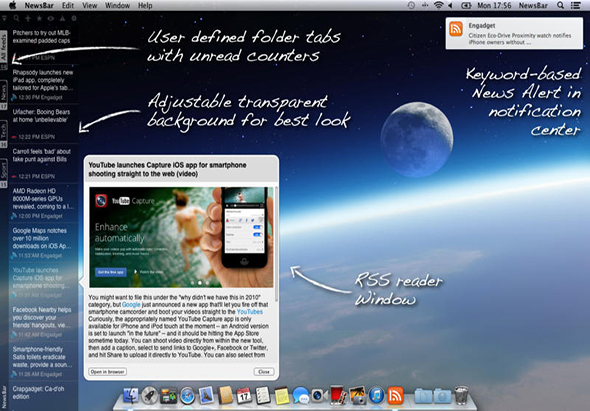Open headline 'Facebook Nearby helps you discover'
This screenshot has height=411, width=590.
42,317
